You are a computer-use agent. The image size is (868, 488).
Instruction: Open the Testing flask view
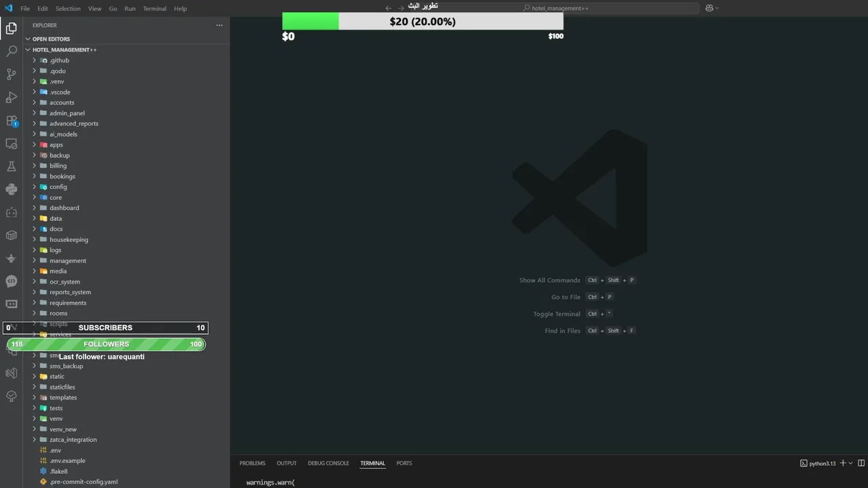coord(12,167)
